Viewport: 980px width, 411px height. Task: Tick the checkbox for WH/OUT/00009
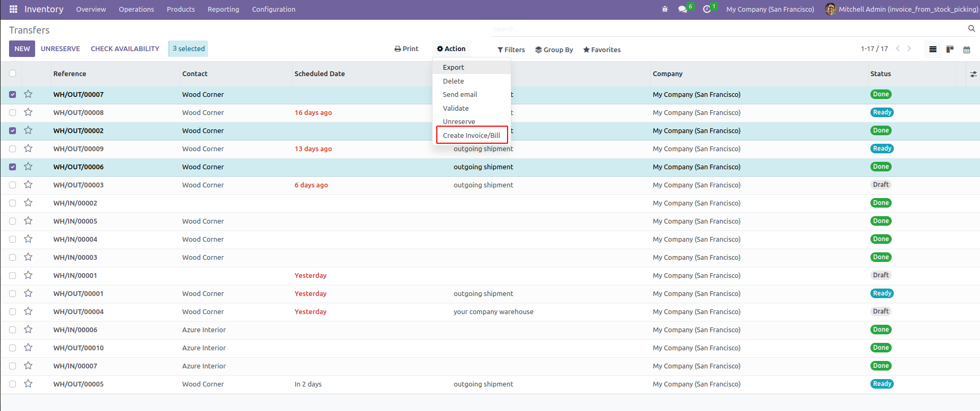coord(13,149)
